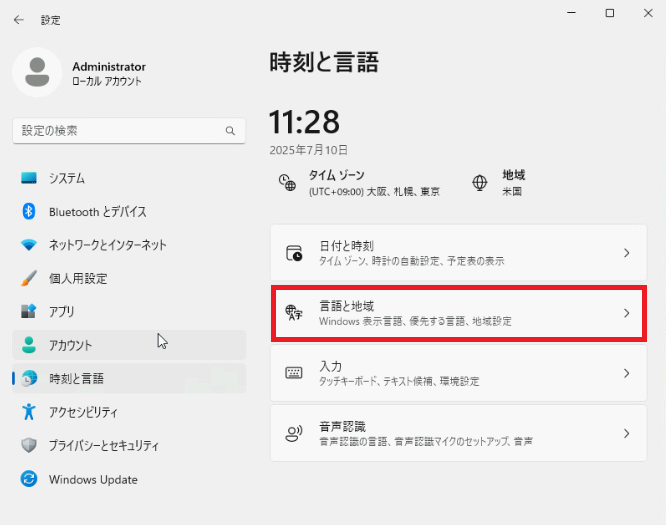Open the 言語と地域 settings card
This screenshot has height=525, width=666.
pyautogui.click(x=459, y=313)
